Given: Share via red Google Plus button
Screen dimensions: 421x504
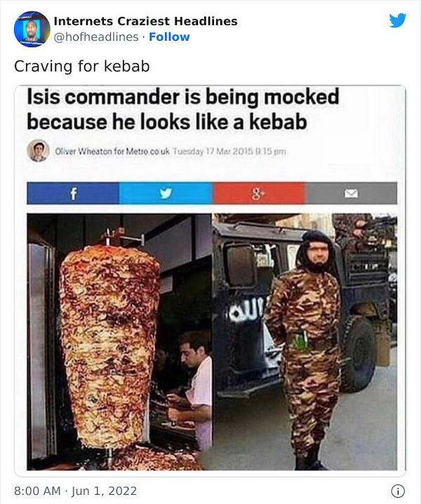Looking at the screenshot, I should coord(258,193).
